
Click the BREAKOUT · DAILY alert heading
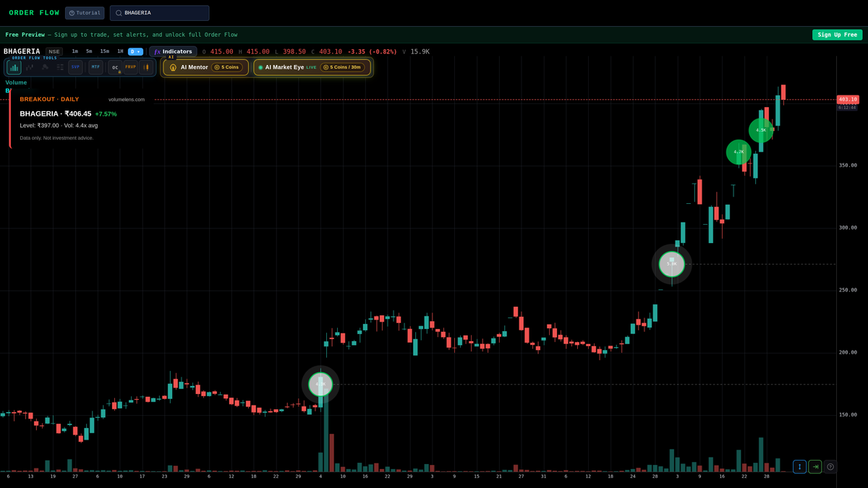click(49, 99)
